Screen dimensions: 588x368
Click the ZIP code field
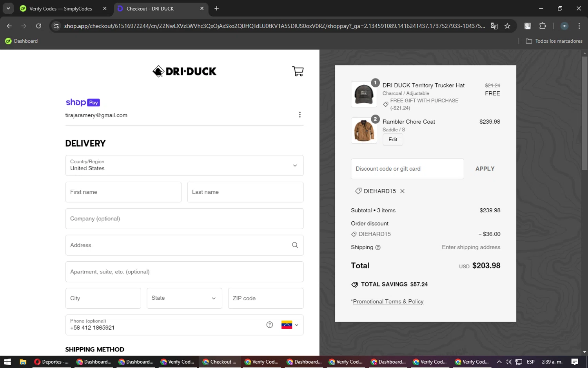coord(266,298)
